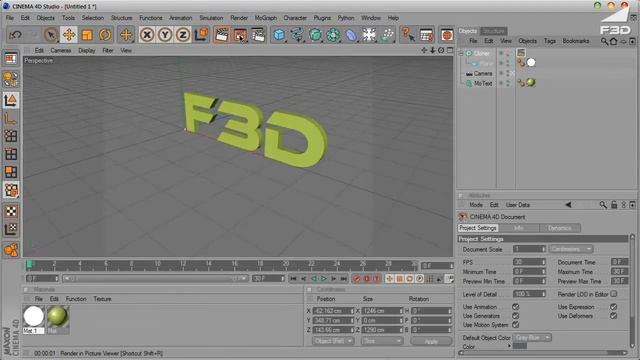
Task: Select the Object Axis mode icon
Action: click(11, 118)
